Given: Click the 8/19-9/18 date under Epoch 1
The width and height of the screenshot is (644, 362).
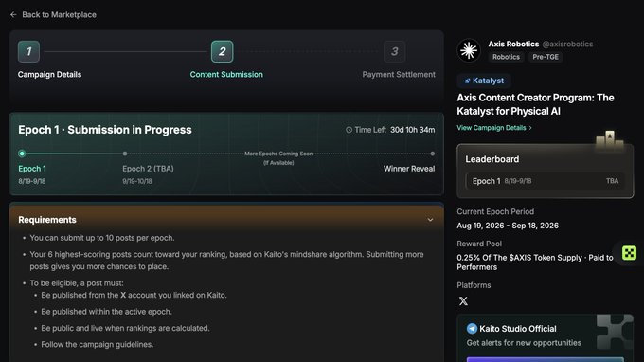Looking at the screenshot, I should click(31, 181).
